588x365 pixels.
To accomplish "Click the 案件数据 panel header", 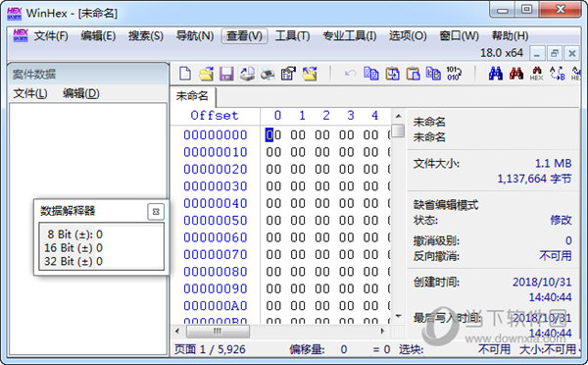I will pos(88,74).
